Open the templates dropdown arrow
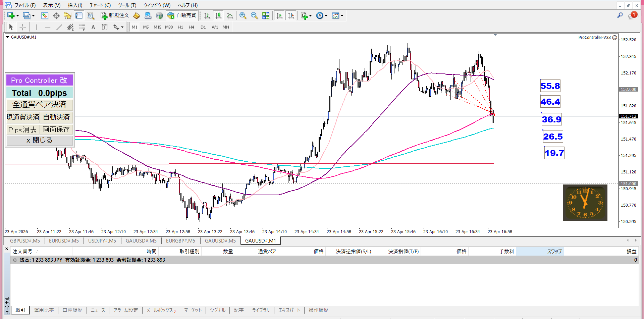This screenshot has height=319, width=644. point(342,16)
